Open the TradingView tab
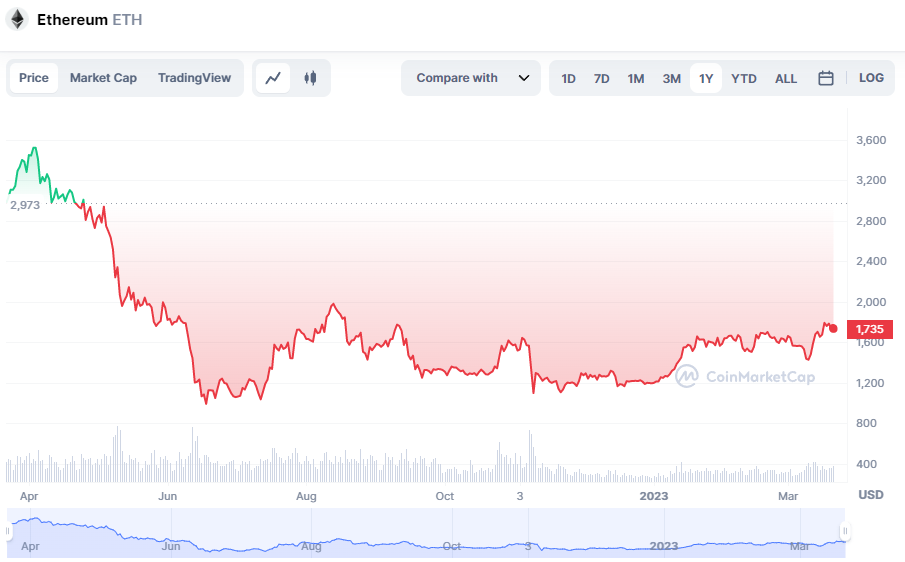Screen dimensions: 905x562 [x=195, y=78]
